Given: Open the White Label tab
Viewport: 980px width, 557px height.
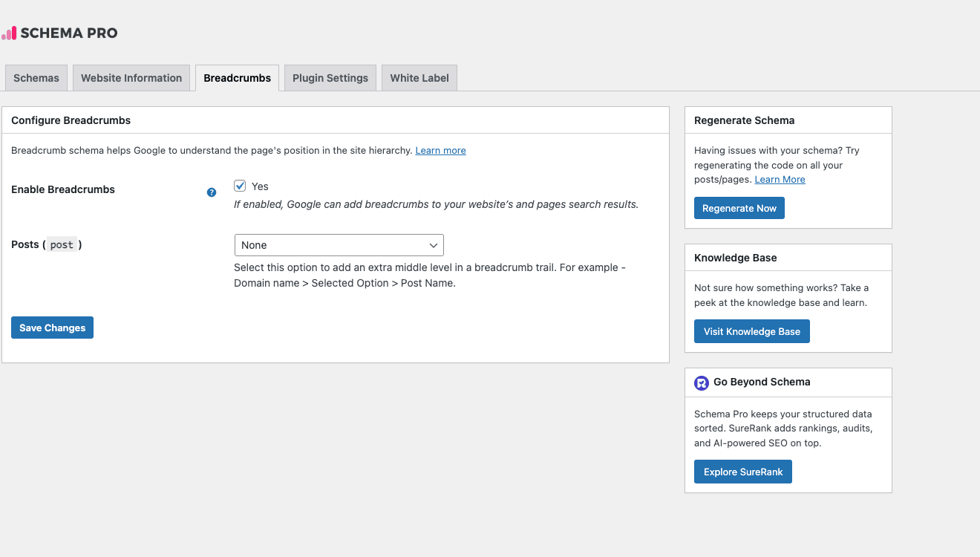Looking at the screenshot, I should pyautogui.click(x=419, y=78).
